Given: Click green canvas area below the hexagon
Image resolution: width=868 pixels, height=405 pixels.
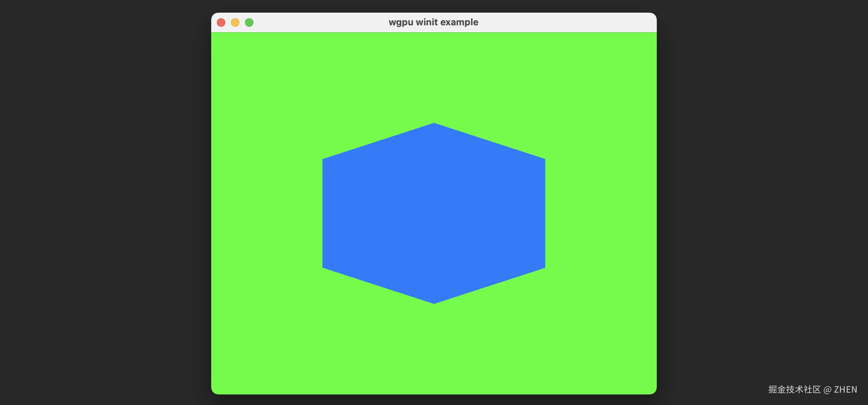Looking at the screenshot, I should tap(434, 348).
